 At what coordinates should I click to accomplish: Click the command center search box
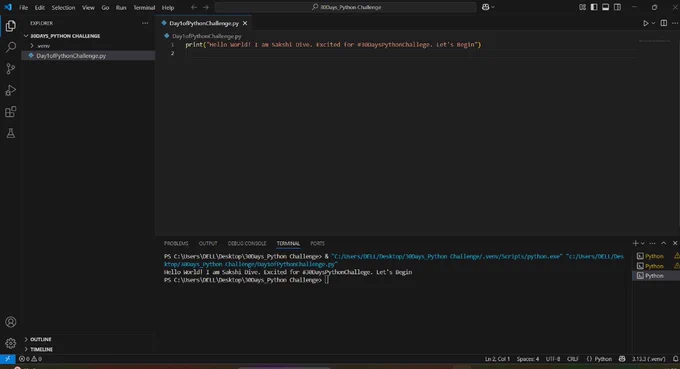coord(346,7)
